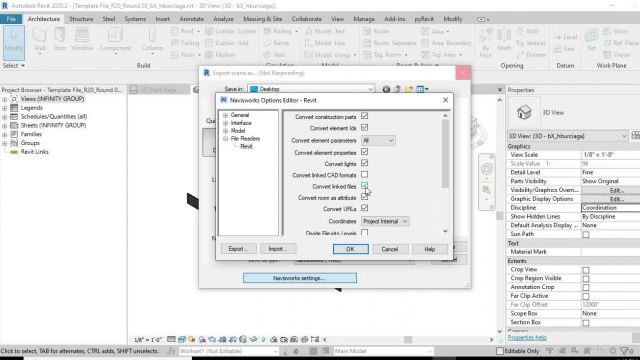The height and width of the screenshot is (360, 640).
Task: Click the Navisworks settings... button
Action: point(300,278)
